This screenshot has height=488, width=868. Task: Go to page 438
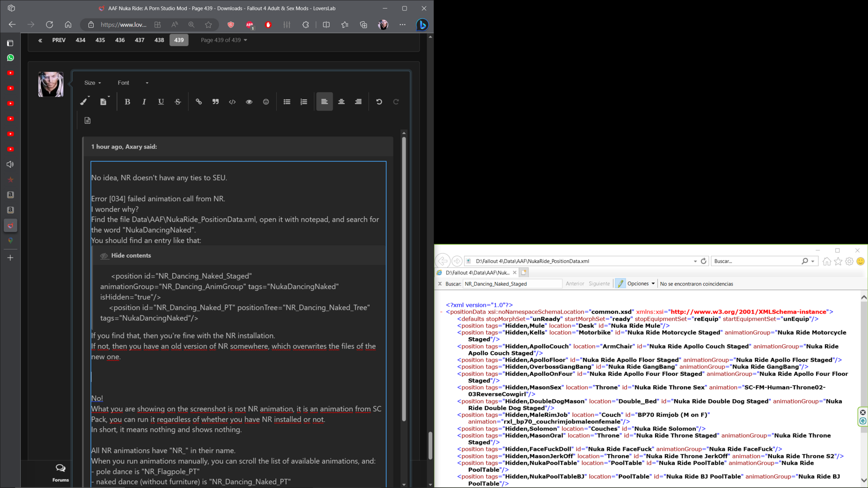tap(159, 40)
